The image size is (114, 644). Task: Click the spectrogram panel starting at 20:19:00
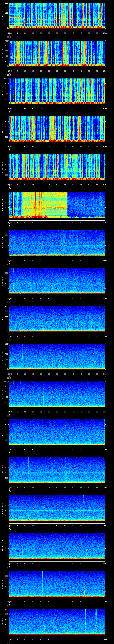coord(57,205)
